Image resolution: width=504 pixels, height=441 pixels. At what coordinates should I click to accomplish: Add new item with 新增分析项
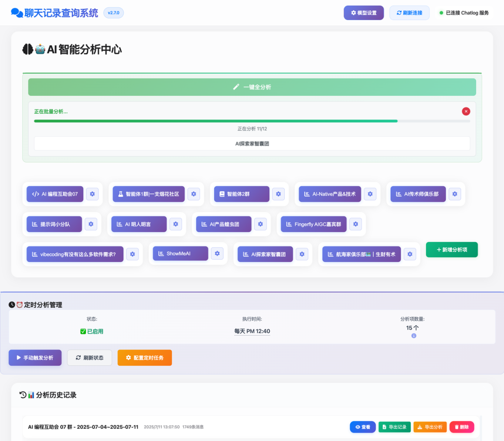(452, 250)
